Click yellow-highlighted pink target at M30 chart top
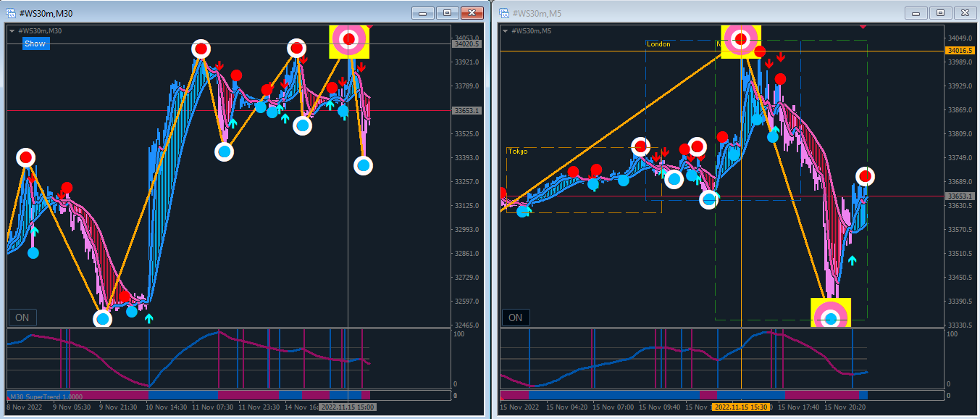Viewport: 980px width, 419px height. [x=349, y=41]
